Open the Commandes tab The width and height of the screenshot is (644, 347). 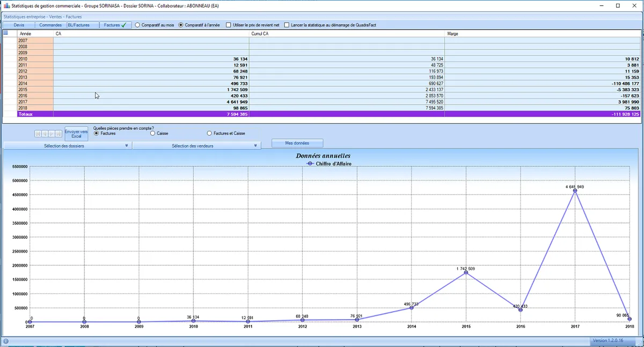pos(50,25)
